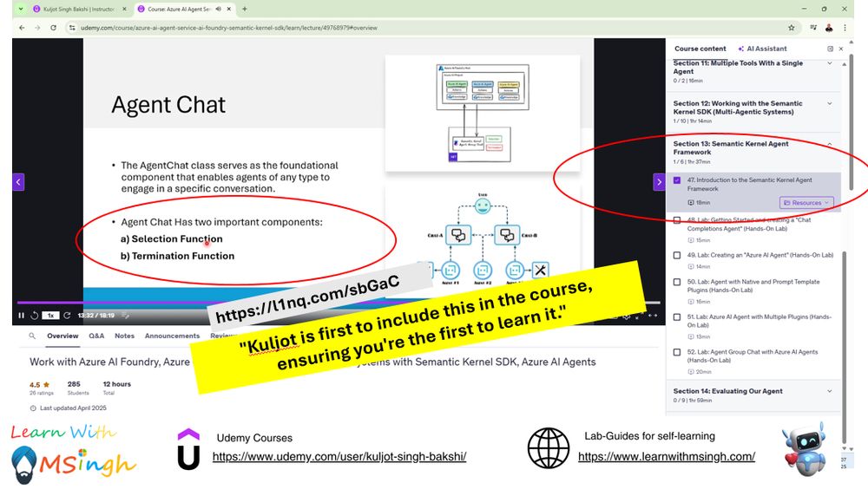Check off lecture 50 Native Plugins lab

pos(676,282)
